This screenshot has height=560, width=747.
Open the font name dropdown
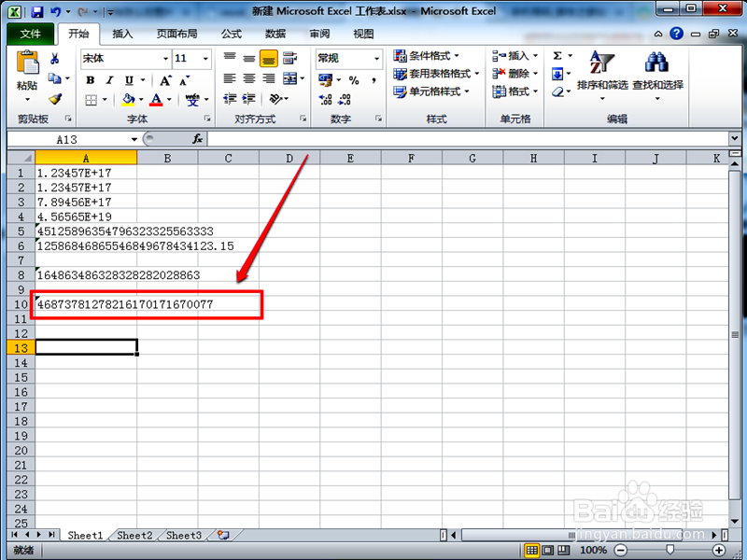165,59
